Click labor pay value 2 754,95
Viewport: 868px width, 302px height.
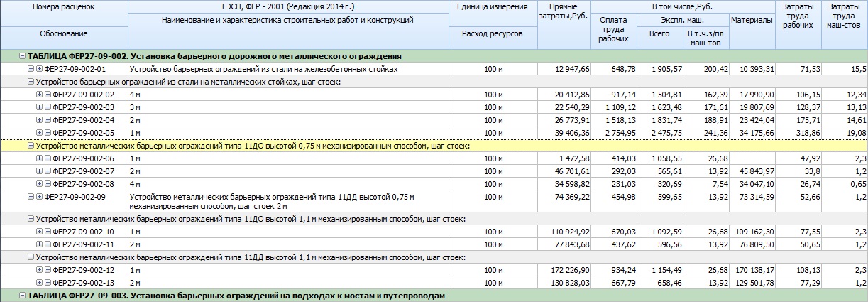(x=620, y=133)
